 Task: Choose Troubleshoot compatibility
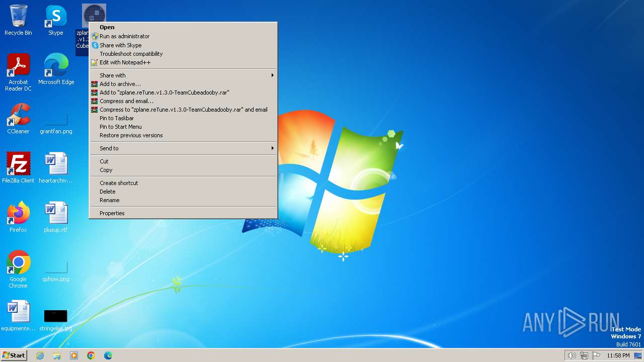pos(183,54)
